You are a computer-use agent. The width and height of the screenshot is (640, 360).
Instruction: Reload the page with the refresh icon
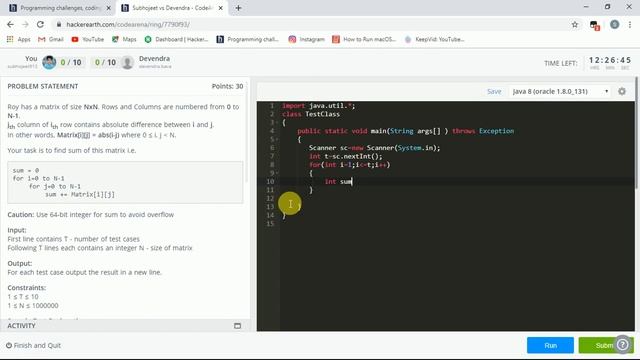pyautogui.click(x=40, y=24)
